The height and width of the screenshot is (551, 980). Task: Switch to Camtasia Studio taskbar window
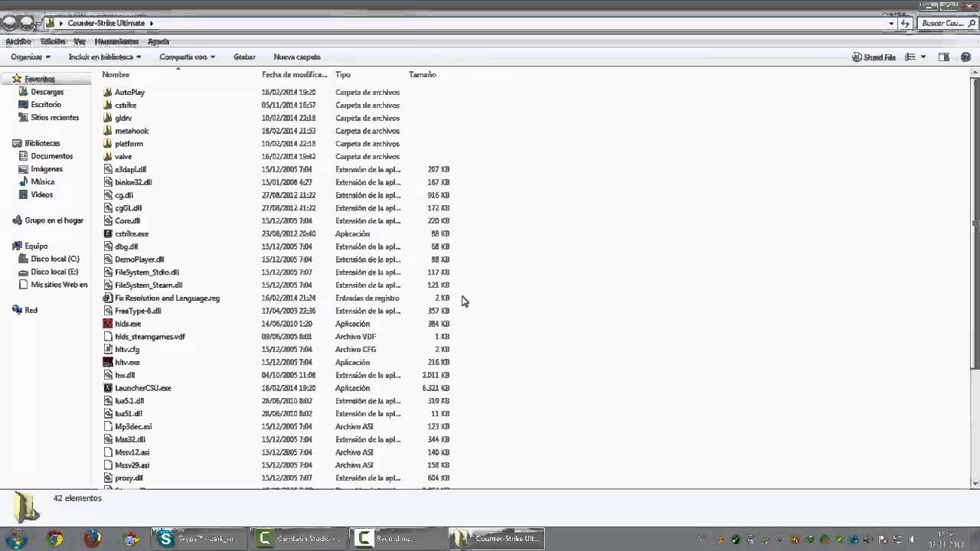[298, 539]
